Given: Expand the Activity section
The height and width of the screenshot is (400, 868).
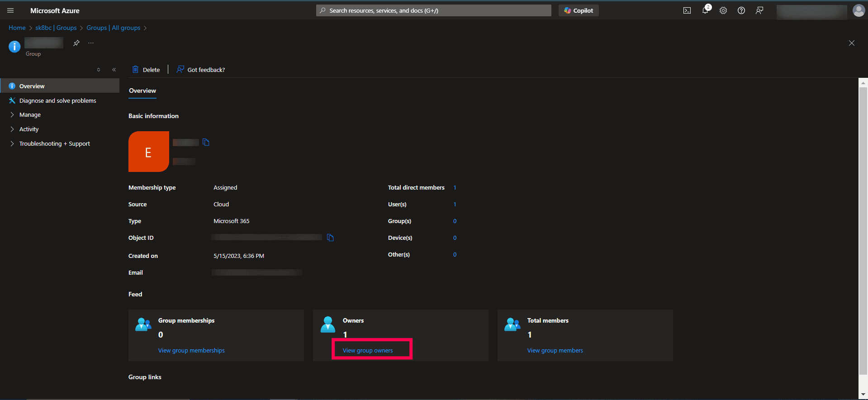Looking at the screenshot, I should coord(29,129).
